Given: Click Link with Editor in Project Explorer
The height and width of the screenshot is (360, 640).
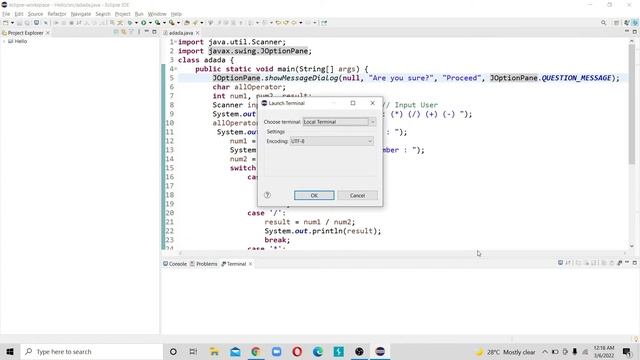Looking at the screenshot, I should [x=123, y=32].
